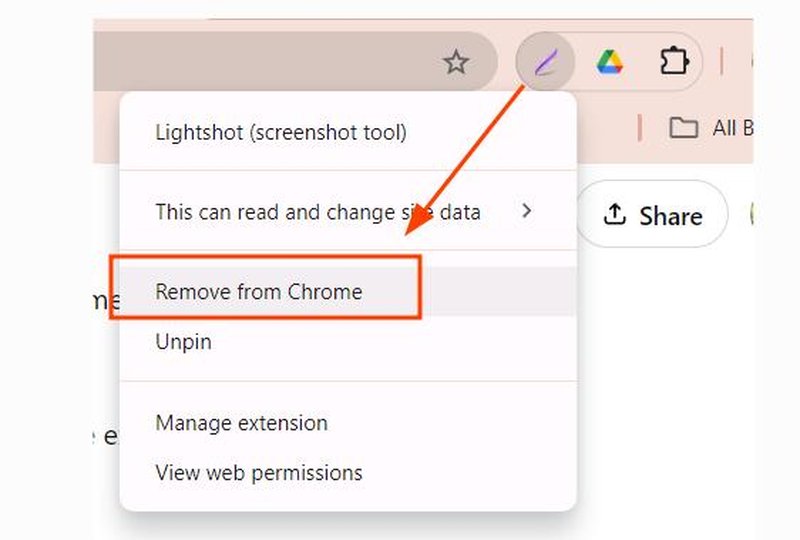Click empty bookmarks bar area left of folder
Screen dimensions: 800x540
(607, 128)
